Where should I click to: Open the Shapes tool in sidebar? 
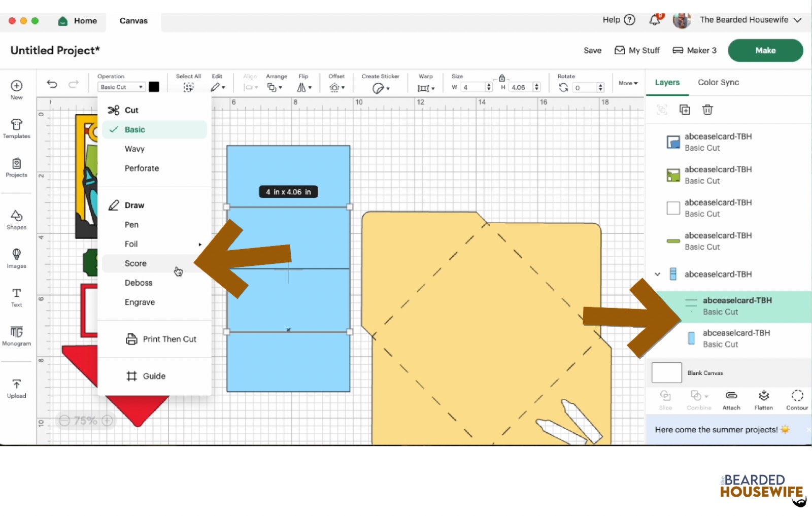pyautogui.click(x=16, y=220)
